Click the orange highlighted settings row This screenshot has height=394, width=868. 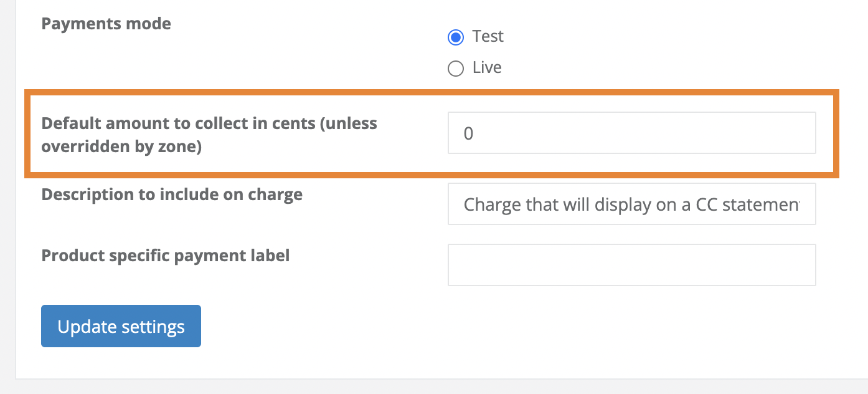(430, 133)
